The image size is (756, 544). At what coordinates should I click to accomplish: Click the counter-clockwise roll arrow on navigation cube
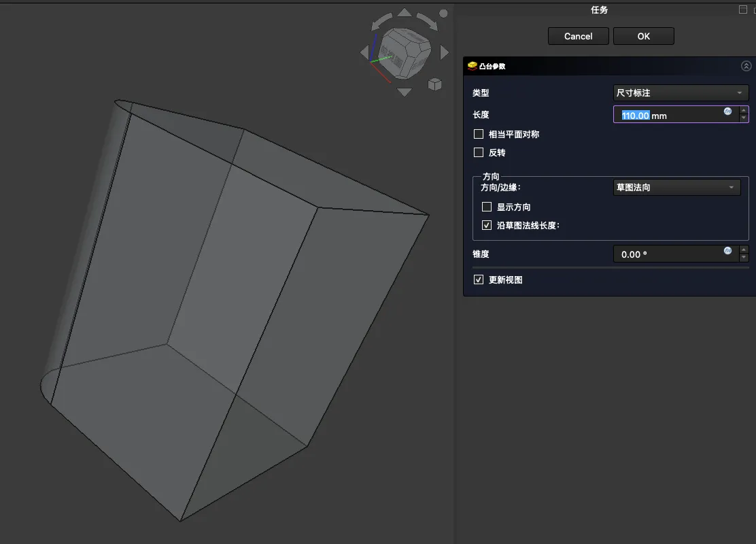coord(381,21)
